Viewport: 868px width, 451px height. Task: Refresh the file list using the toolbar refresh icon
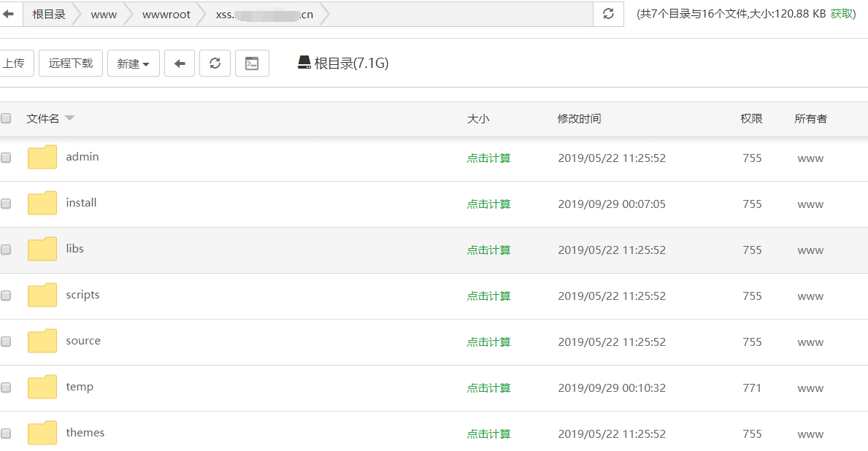[215, 63]
